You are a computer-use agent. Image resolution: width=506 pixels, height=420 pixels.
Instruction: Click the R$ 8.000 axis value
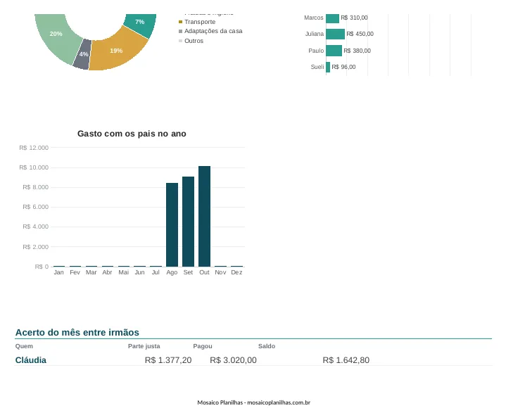pos(35,187)
